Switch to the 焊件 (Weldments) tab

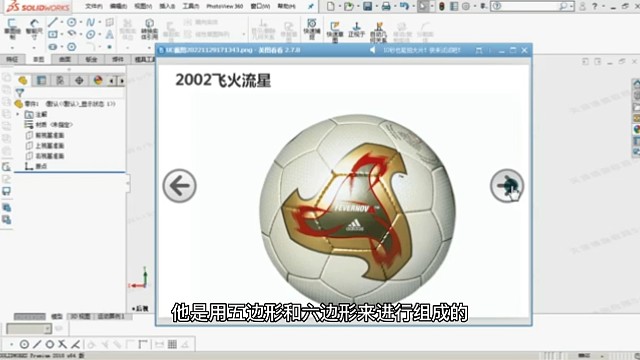[x=118, y=59]
